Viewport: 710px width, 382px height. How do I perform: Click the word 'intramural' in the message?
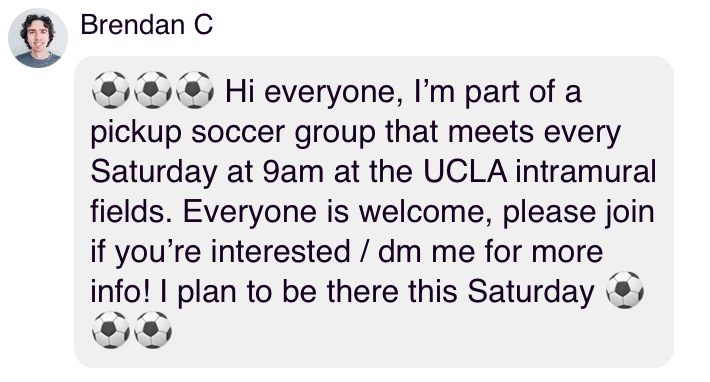click(586, 172)
